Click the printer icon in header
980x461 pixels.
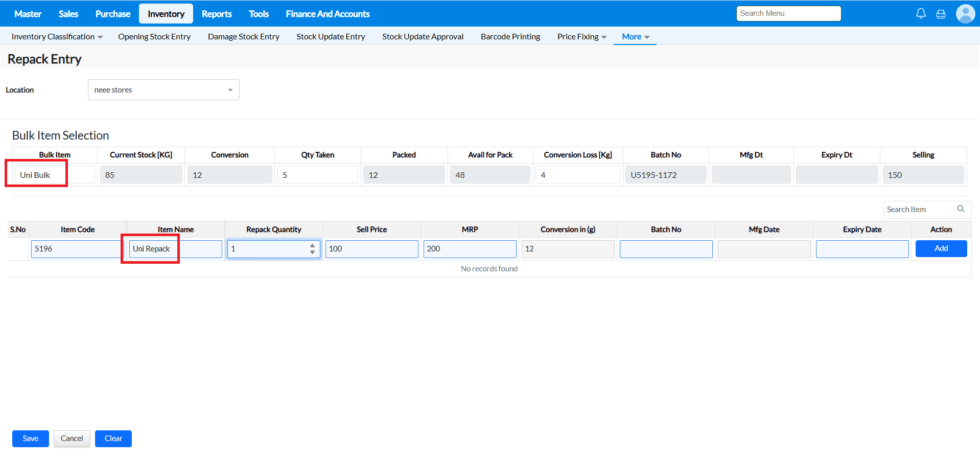[x=941, y=14]
